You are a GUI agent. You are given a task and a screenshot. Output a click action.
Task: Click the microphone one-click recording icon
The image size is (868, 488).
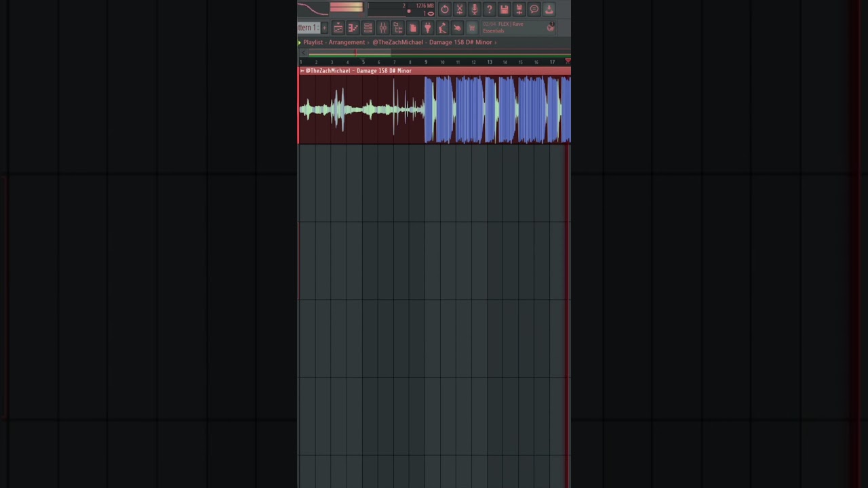[474, 9]
